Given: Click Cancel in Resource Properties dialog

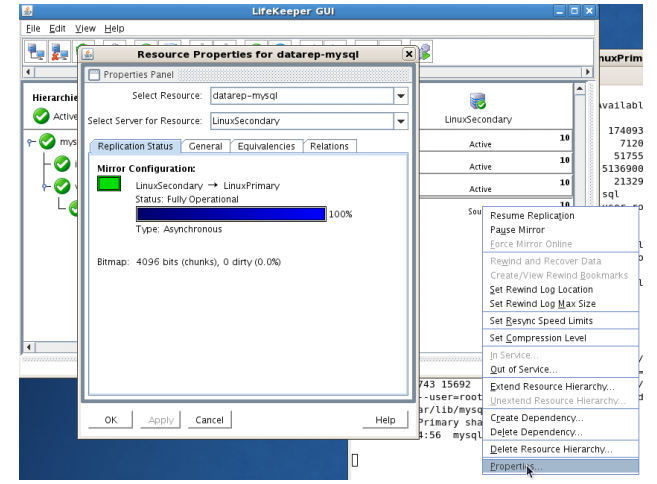Looking at the screenshot, I should click(209, 420).
